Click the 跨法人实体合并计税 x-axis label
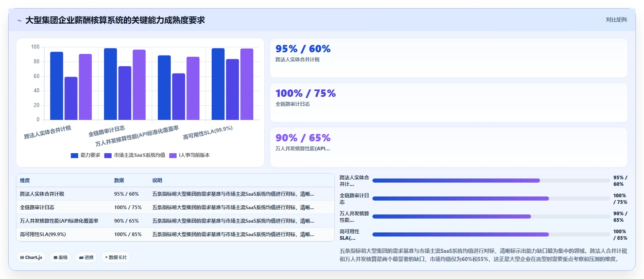Image resolution: width=644 pixels, height=279 pixels. (47, 132)
